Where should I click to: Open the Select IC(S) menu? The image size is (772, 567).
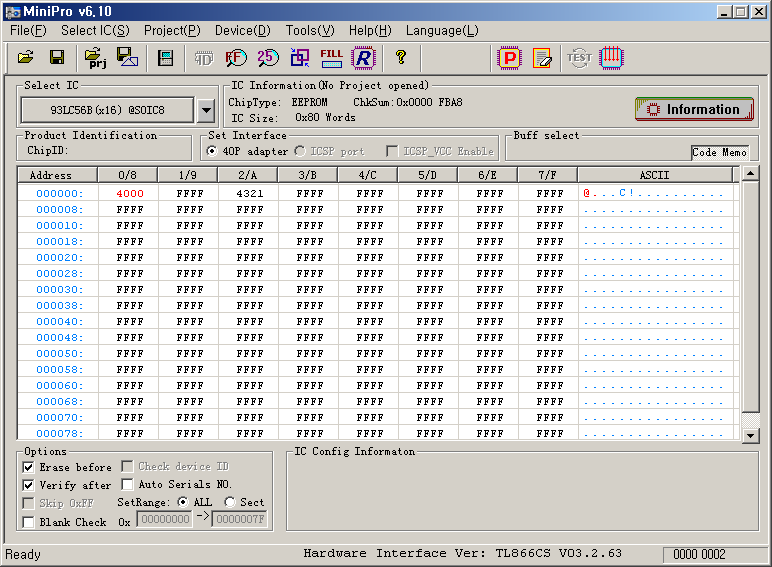pyautogui.click(x=96, y=31)
